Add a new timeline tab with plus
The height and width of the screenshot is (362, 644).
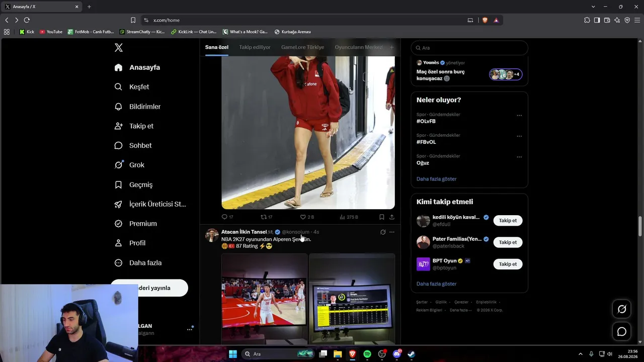tap(391, 47)
